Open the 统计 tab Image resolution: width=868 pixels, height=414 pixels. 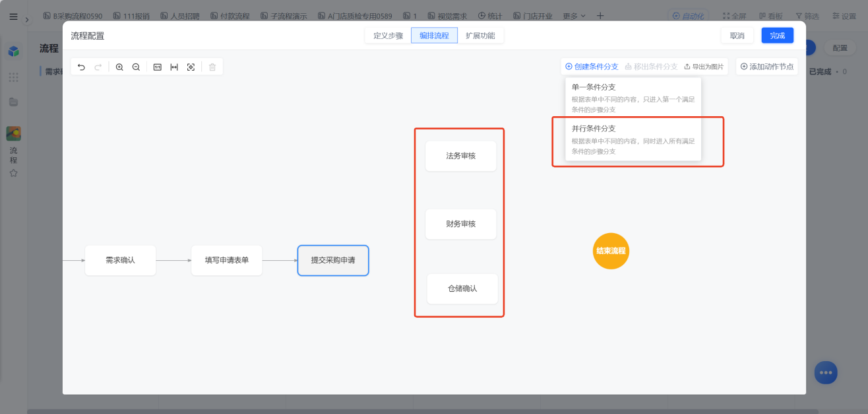[x=490, y=16]
